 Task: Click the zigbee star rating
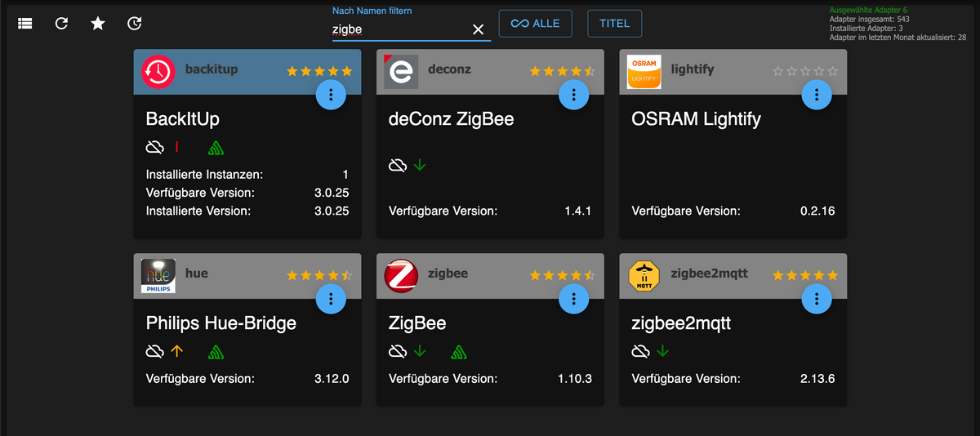coord(563,275)
